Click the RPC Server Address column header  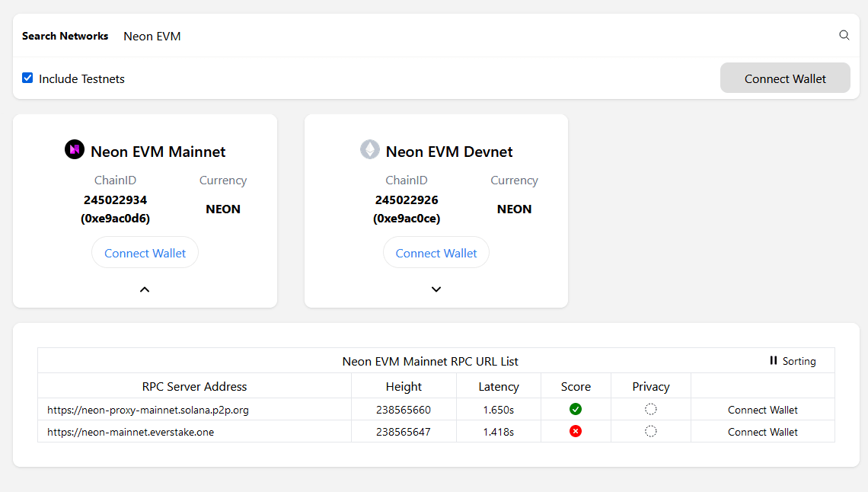[x=194, y=386]
